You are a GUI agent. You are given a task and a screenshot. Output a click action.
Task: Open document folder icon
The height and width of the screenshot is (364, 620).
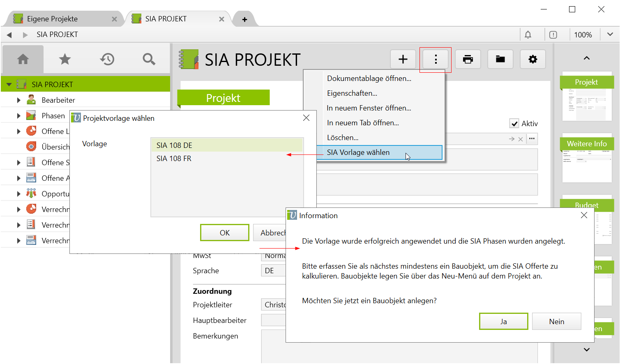pos(500,60)
